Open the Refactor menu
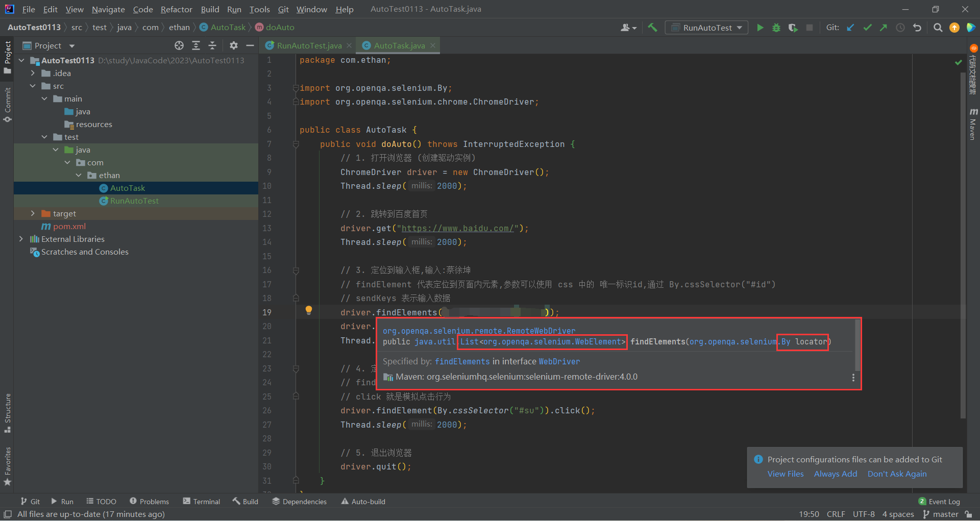The image size is (980, 521). [x=176, y=9]
